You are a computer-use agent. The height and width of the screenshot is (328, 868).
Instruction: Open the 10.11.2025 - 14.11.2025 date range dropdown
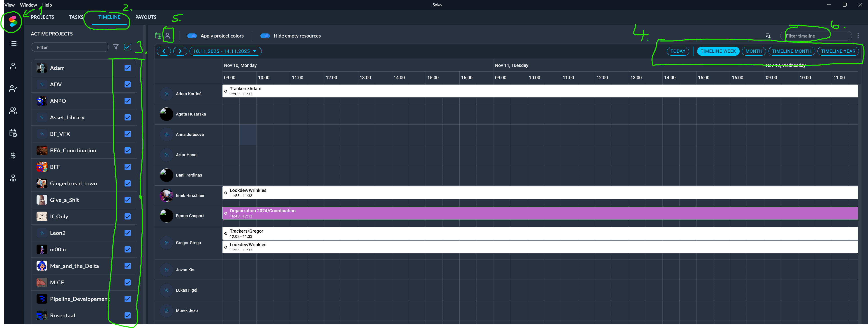point(225,51)
